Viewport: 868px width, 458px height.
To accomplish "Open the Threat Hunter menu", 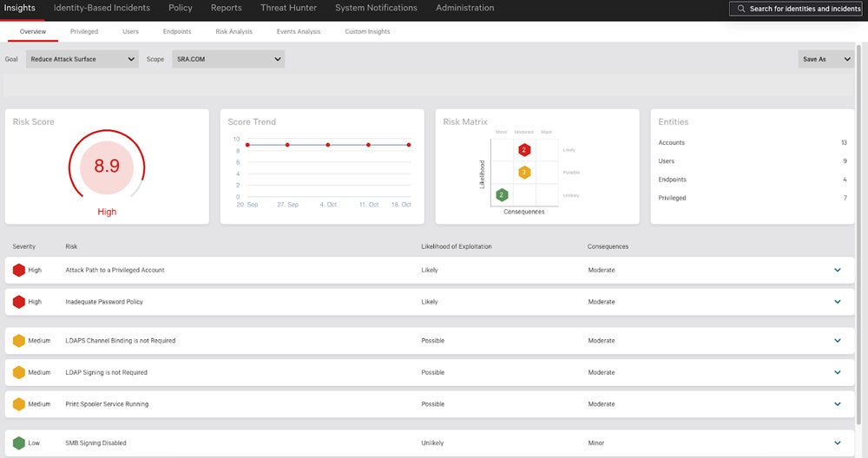I will (288, 8).
